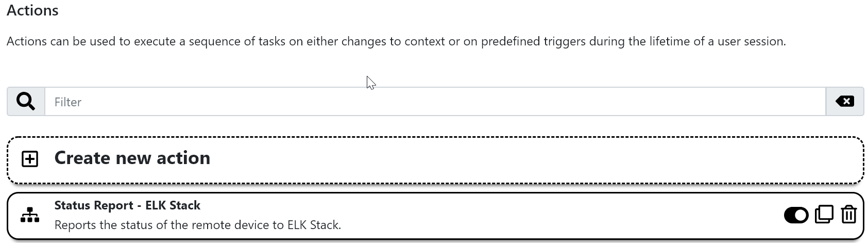The width and height of the screenshot is (868, 243).
Task: Click the magnifying glass search icon
Action: (x=26, y=102)
